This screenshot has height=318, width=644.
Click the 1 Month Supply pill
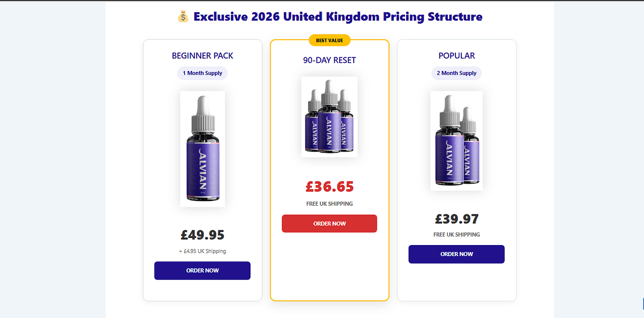(202, 73)
